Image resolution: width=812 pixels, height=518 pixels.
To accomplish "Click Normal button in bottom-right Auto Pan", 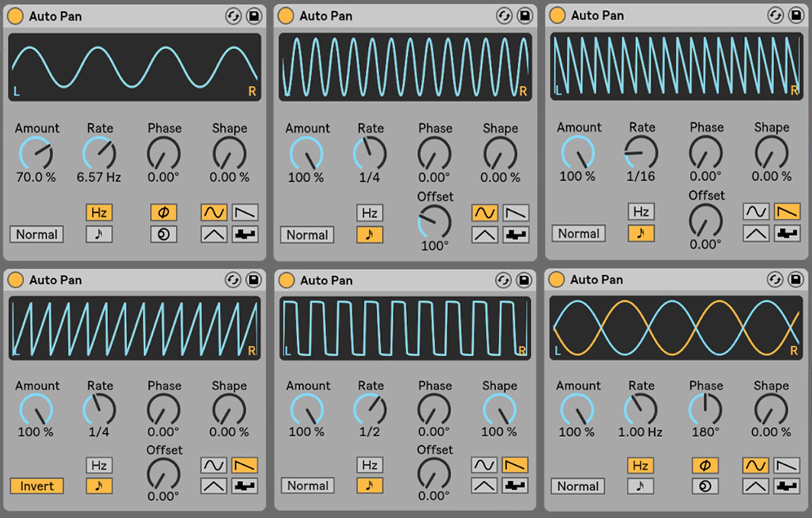I will [x=578, y=486].
